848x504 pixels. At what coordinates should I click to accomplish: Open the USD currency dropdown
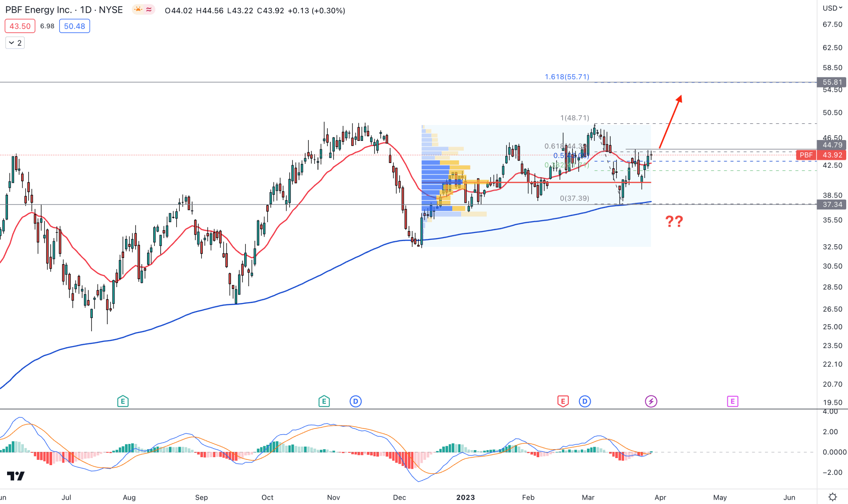tap(833, 8)
